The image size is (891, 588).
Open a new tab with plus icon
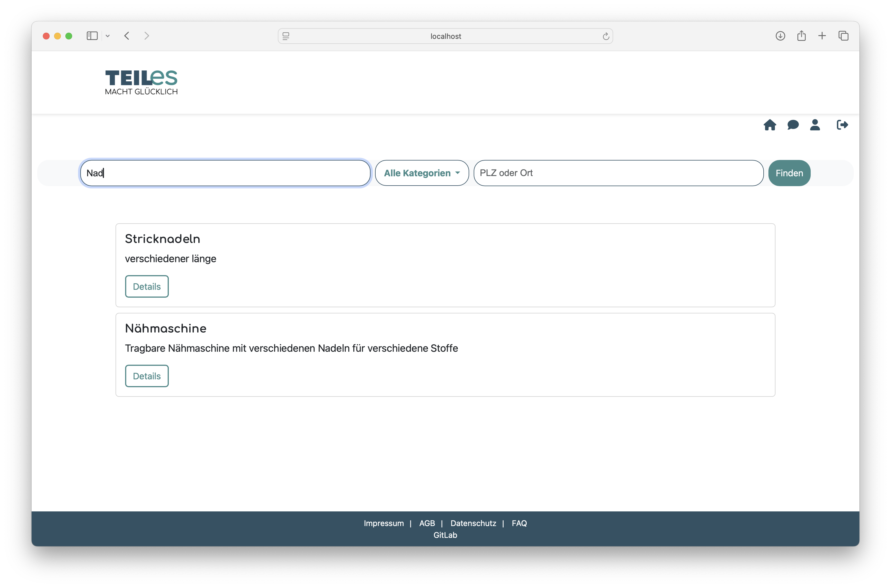coord(822,36)
